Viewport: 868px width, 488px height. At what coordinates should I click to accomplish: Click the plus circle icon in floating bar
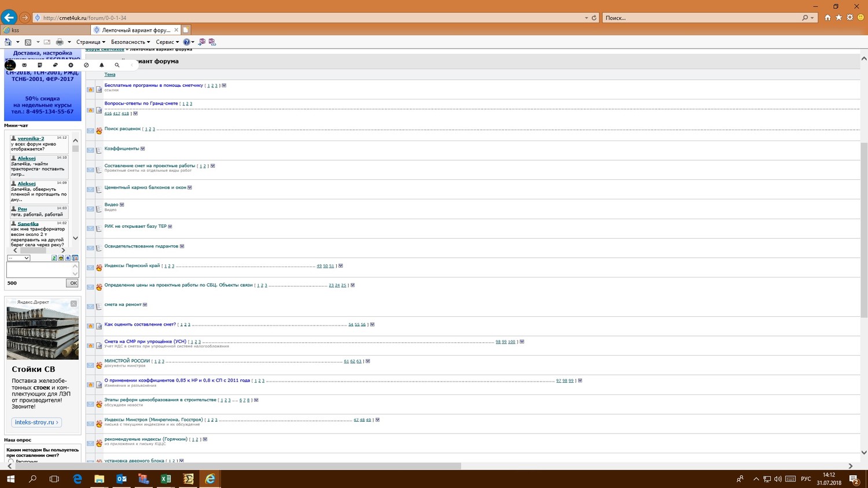pos(71,65)
